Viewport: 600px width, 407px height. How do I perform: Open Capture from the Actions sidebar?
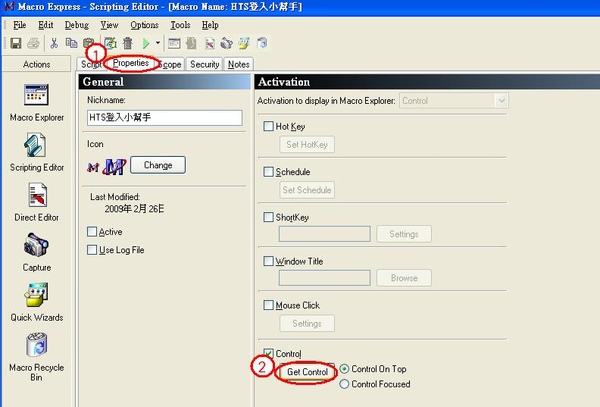37,252
